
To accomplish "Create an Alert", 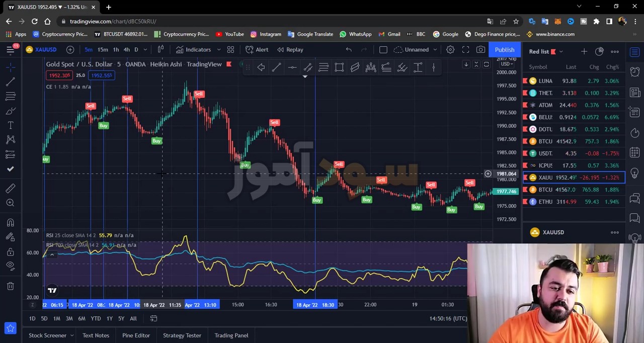I will pyautogui.click(x=257, y=49).
